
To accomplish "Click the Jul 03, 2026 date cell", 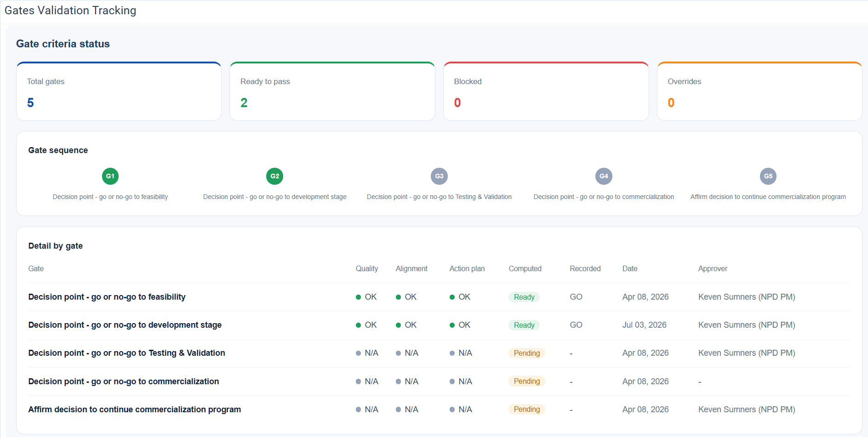I will (x=644, y=325).
